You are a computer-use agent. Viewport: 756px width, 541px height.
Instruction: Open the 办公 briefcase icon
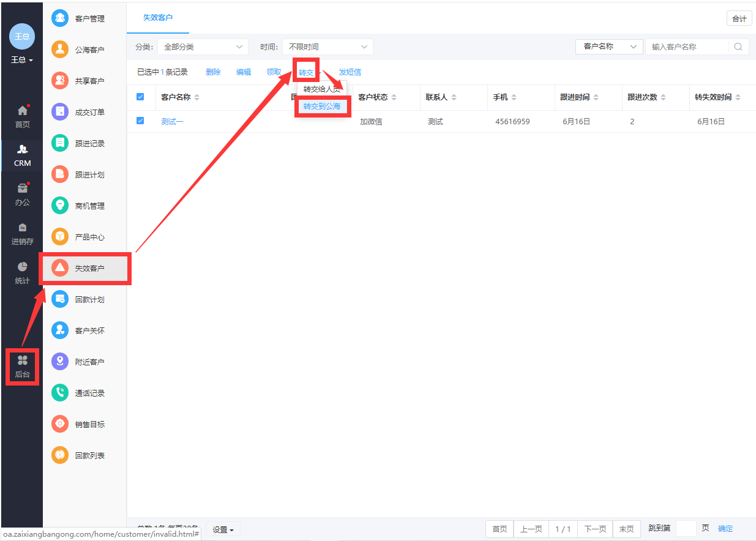tap(23, 188)
